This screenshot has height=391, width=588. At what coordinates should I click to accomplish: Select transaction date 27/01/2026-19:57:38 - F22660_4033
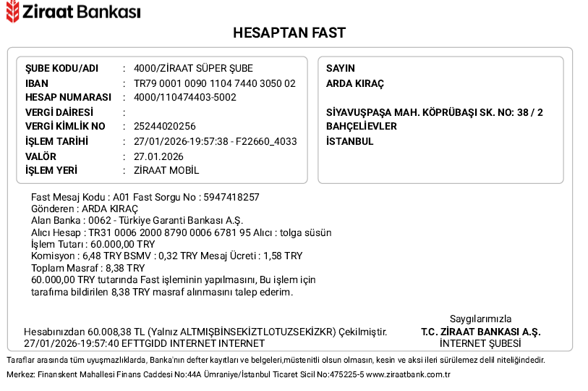[216, 142]
